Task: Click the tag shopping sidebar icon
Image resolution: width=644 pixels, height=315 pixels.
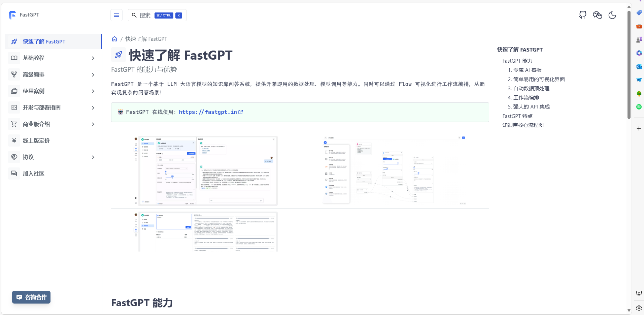Action: 639,12
